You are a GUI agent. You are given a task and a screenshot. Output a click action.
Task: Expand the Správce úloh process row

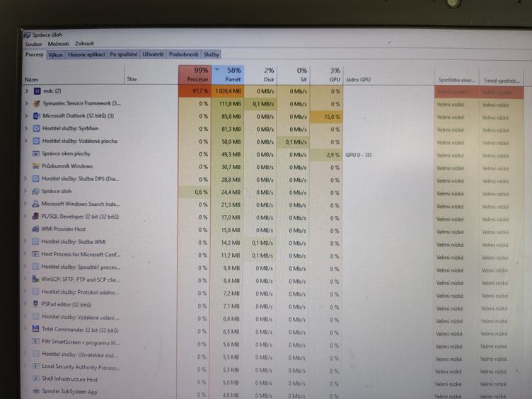click(x=25, y=191)
